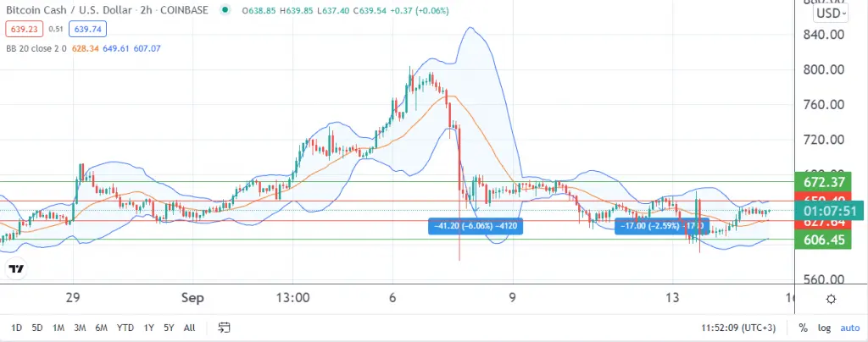This screenshot has height=342, width=868.
Task: Select the 5D time range
Action: pos(37,328)
